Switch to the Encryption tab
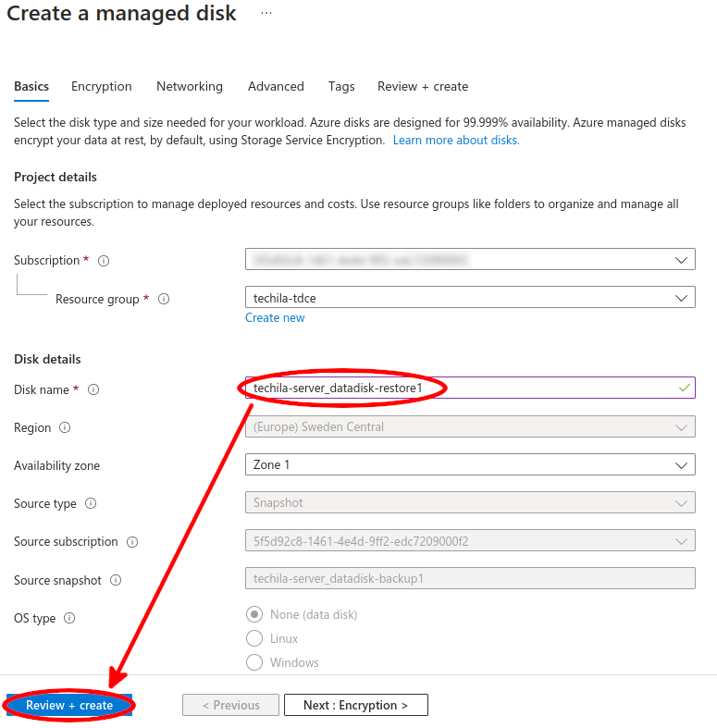Viewport: 717px width, 728px height. pyautogui.click(x=102, y=87)
